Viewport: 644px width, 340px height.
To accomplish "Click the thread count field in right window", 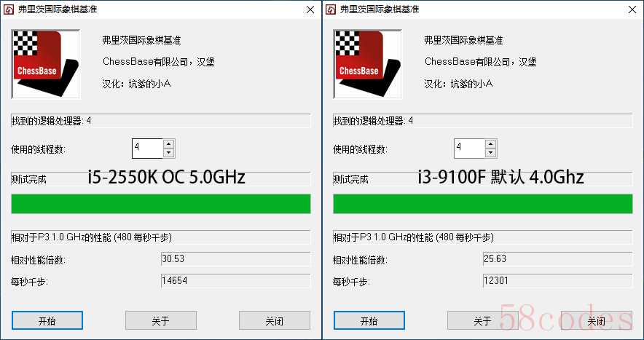I will point(469,149).
